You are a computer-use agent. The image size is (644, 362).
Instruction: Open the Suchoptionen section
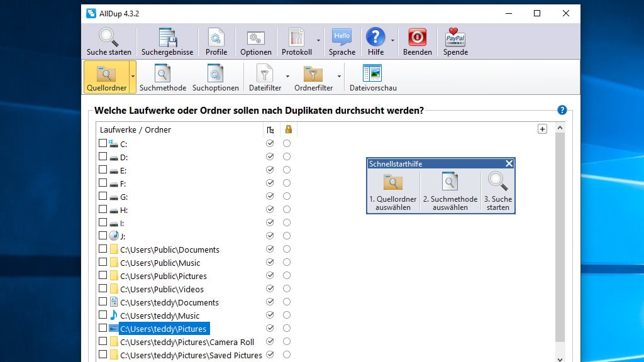click(x=216, y=77)
